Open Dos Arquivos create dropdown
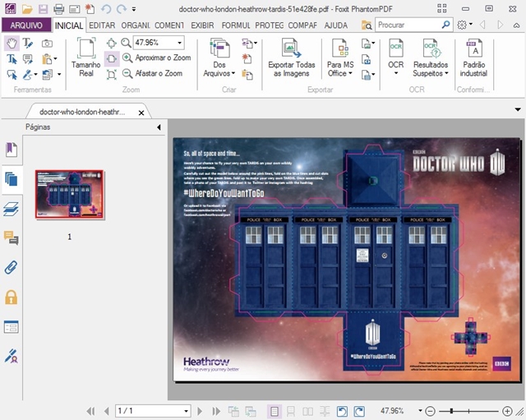Viewport: 526px width, 420px height. 219,58
